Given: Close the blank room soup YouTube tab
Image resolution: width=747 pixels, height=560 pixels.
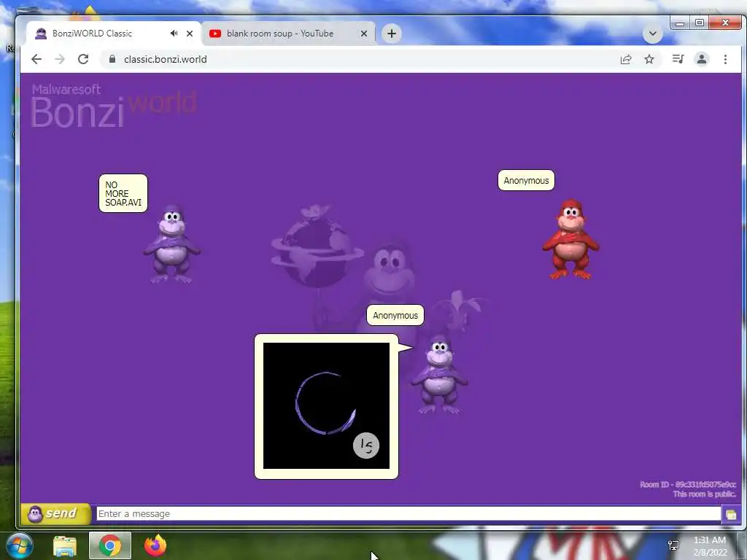Looking at the screenshot, I should (364, 34).
